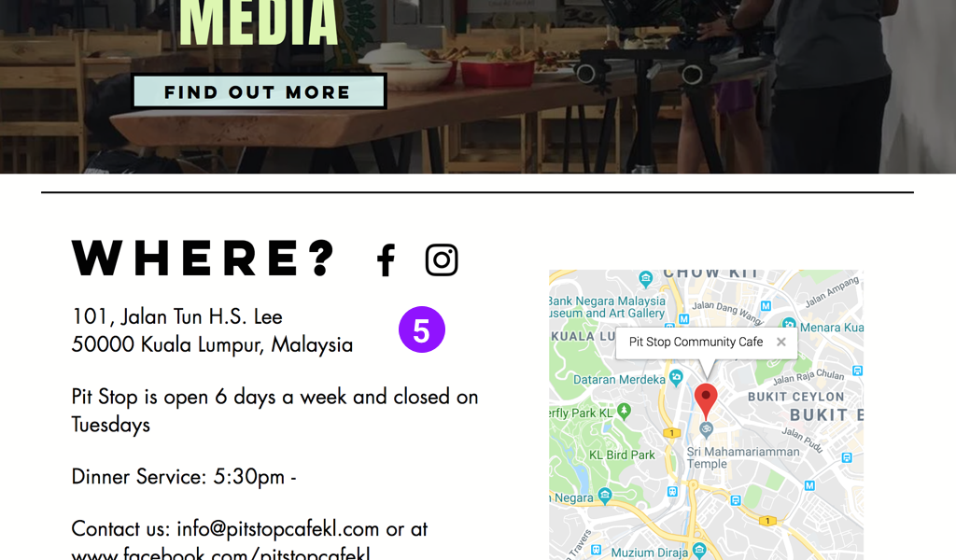Screen dimensions: 956x560
Task: Click the FIND OUT MORE button
Action: 259,92
